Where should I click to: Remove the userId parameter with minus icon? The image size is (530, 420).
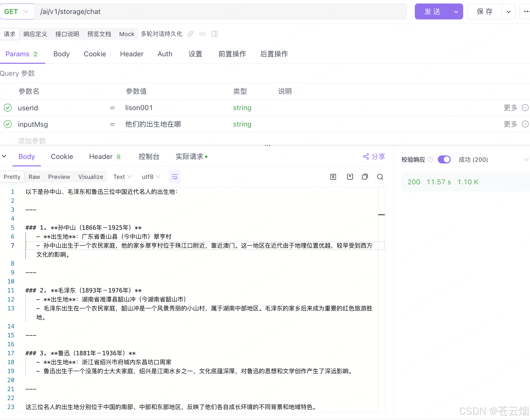[525, 108]
